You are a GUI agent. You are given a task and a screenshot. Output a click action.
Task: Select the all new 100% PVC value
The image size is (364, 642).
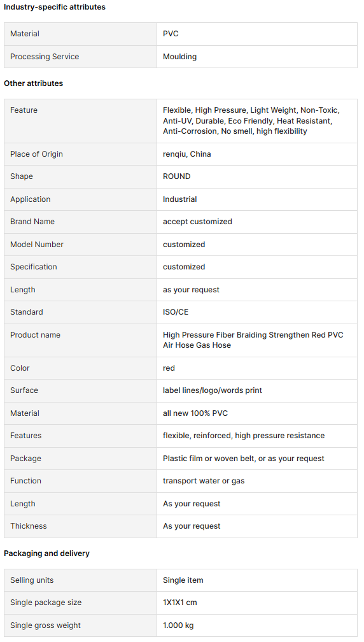tap(195, 413)
